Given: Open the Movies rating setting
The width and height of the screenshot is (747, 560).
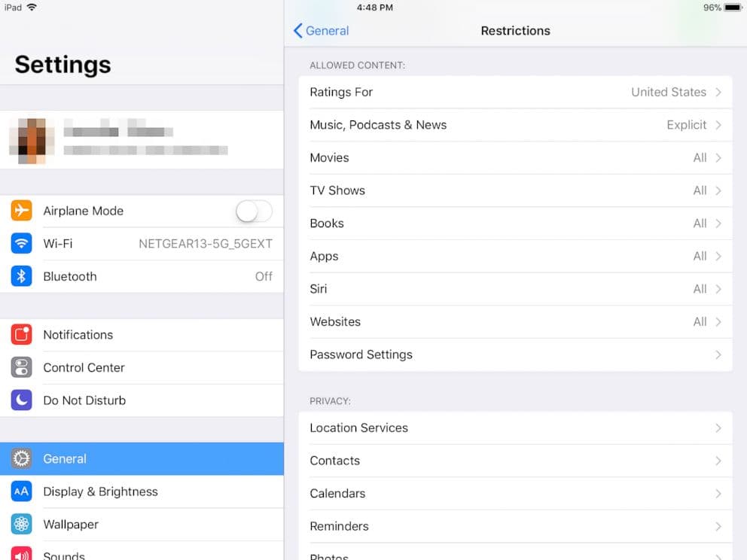Looking at the screenshot, I should [515, 158].
